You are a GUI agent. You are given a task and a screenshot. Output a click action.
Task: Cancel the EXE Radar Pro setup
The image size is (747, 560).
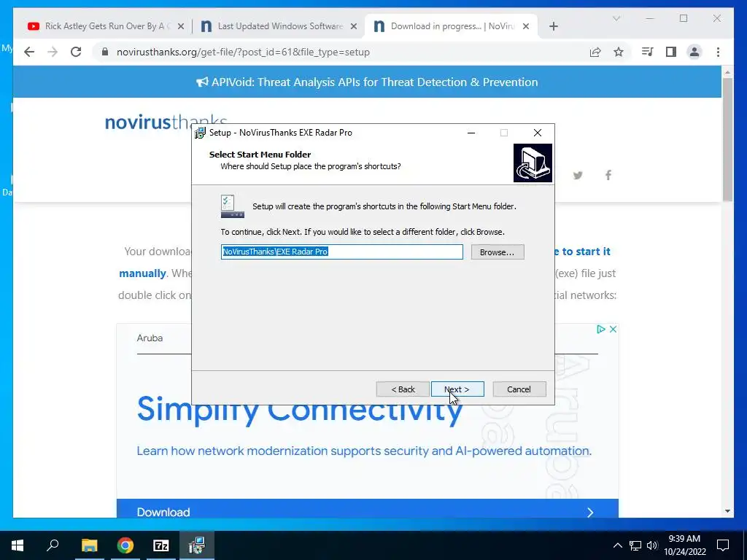(x=519, y=389)
